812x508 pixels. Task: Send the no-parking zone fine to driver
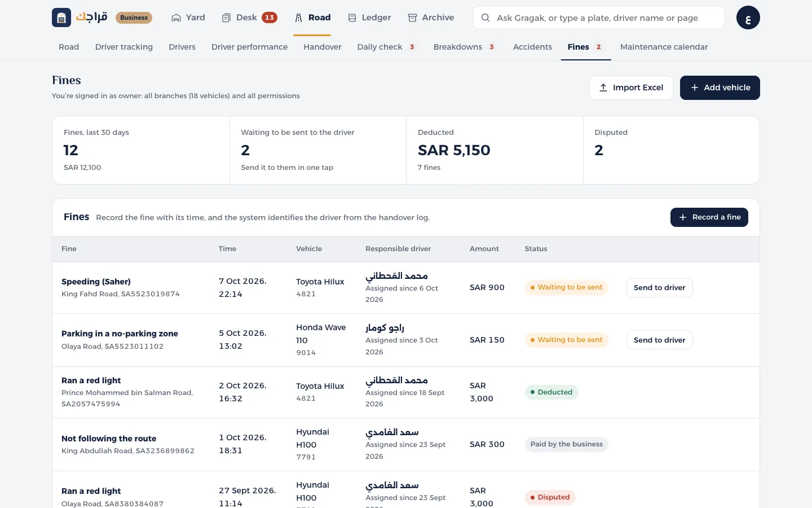click(660, 340)
